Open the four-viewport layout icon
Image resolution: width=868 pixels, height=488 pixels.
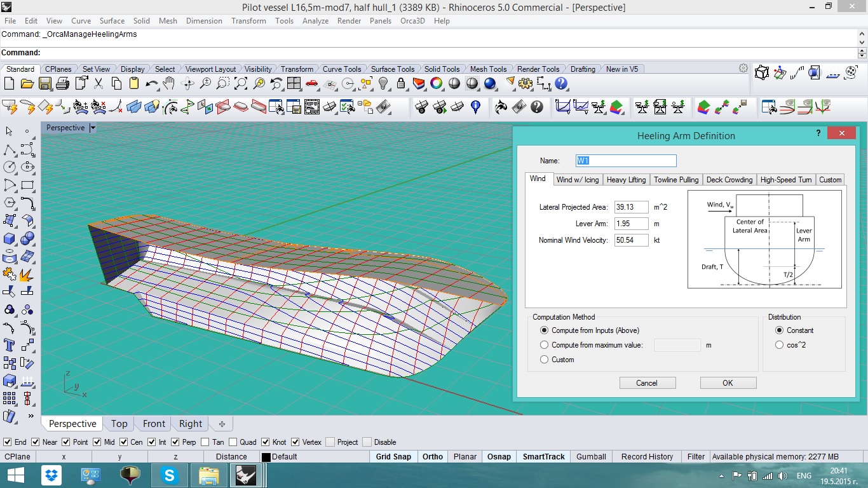pos(294,83)
